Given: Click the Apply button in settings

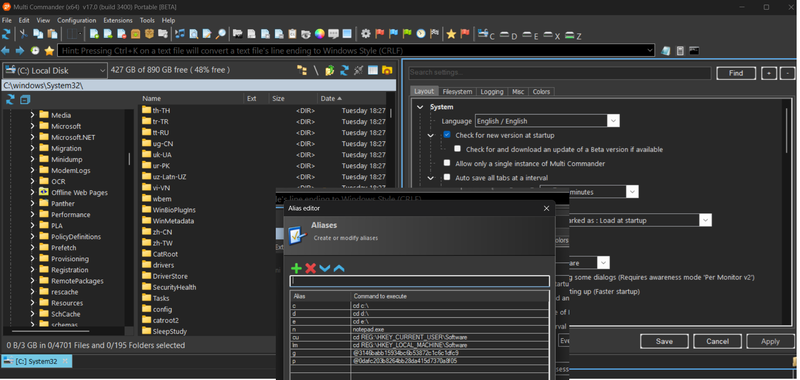Looking at the screenshot, I should tap(770, 341).
